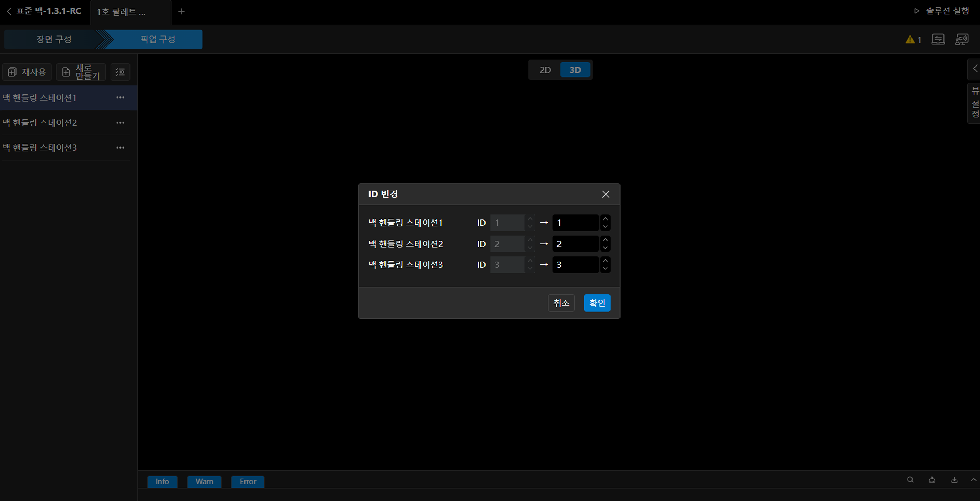Switch view to 2D mode
Screen dimensions: 980x501
point(545,70)
